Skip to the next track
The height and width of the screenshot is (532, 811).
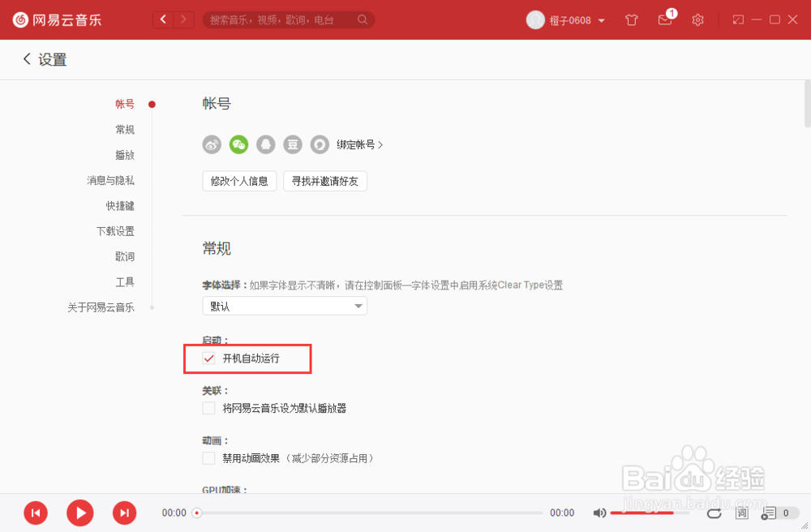pyautogui.click(x=124, y=513)
